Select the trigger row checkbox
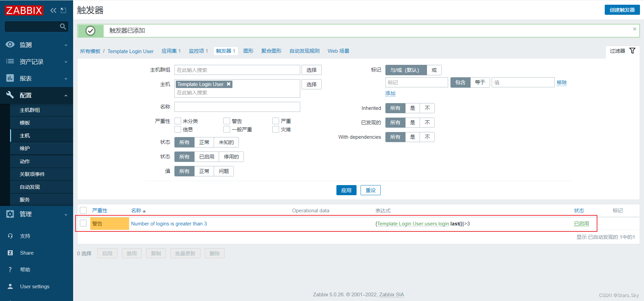Image resolution: width=644 pixels, height=301 pixels. (x=84, y=223)
